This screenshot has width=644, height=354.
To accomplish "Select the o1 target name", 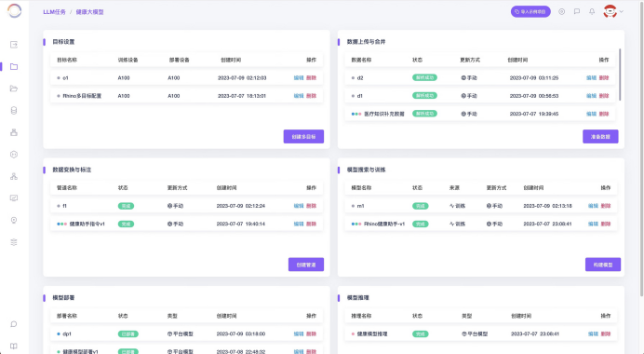I will 65,77.
